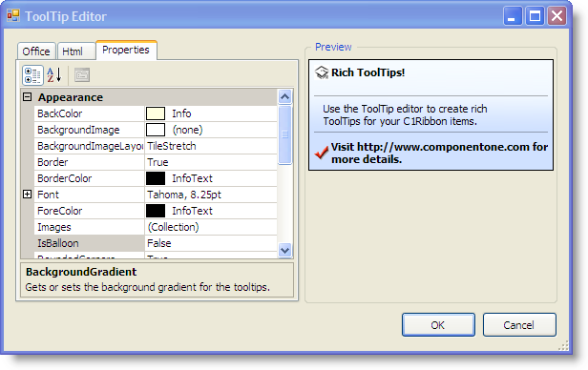Select the ForeColor property name
The width and height of the screenshot is (588, 370).
(x=59, y=211)
